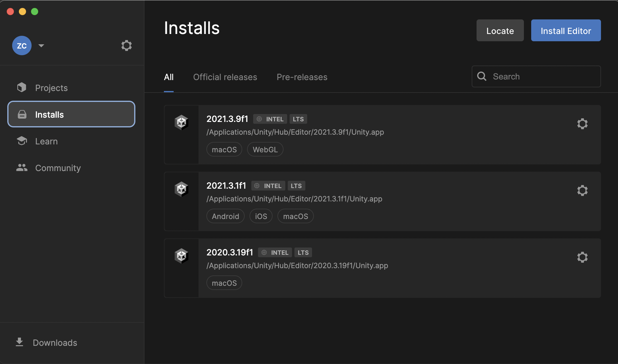
Task: Click the WebGL module tag
Action: click(x=265, y=150)
